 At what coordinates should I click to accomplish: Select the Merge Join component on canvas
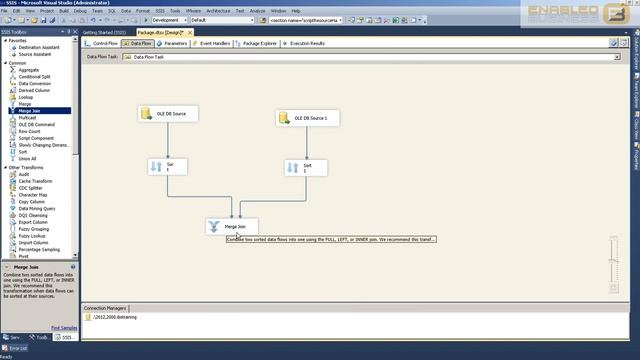pyautogui.click(x=231, y=227)
